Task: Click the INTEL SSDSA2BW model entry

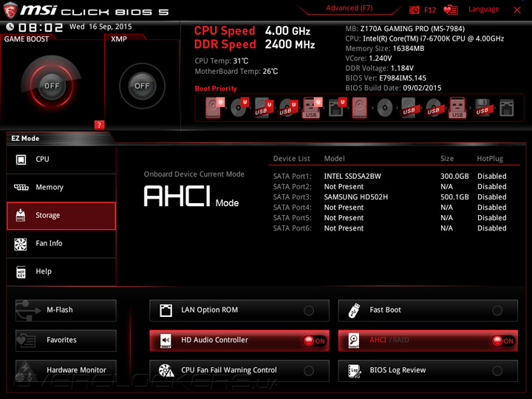Action: (352, 176)
